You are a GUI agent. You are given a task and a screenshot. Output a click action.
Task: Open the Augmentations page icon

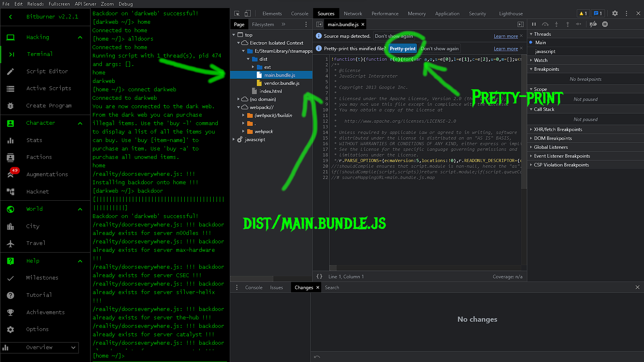11,174
